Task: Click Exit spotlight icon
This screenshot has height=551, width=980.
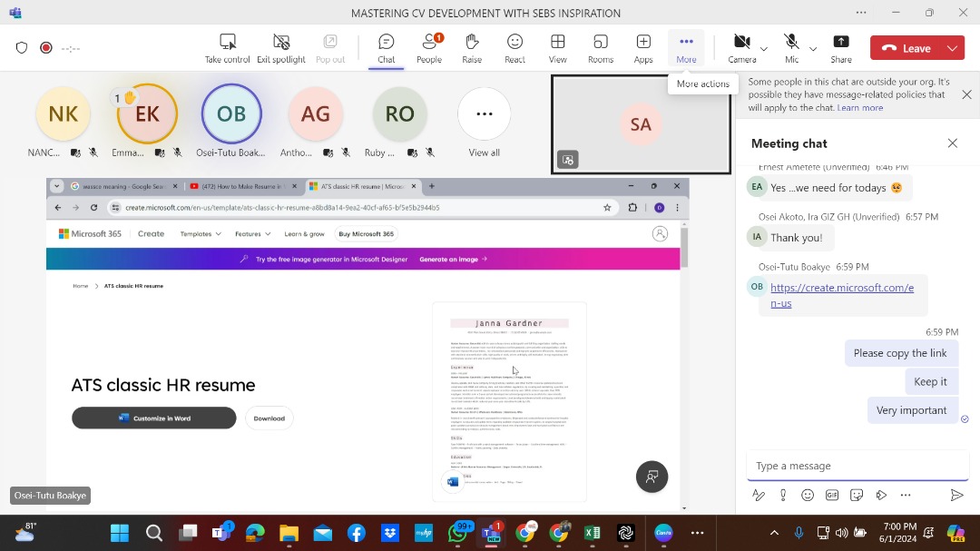Action: point(281,43)
